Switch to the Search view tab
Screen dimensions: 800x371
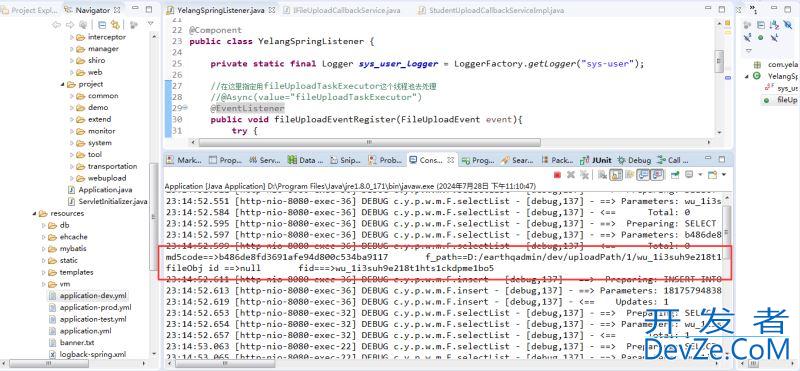[x=517, y=160]
